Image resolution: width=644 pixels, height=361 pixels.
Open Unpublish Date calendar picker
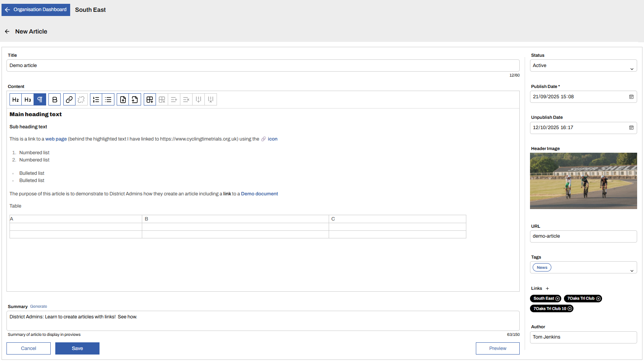point(631,128)
